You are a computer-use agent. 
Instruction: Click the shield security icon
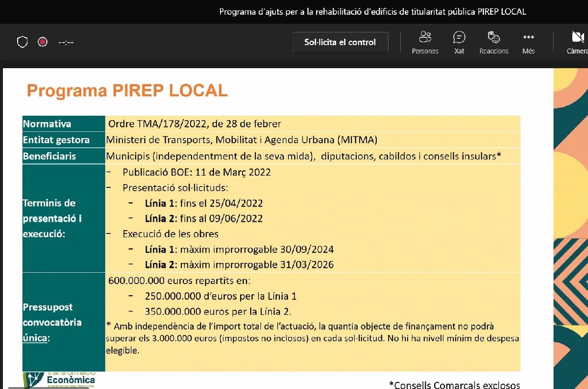coord(23,42)
